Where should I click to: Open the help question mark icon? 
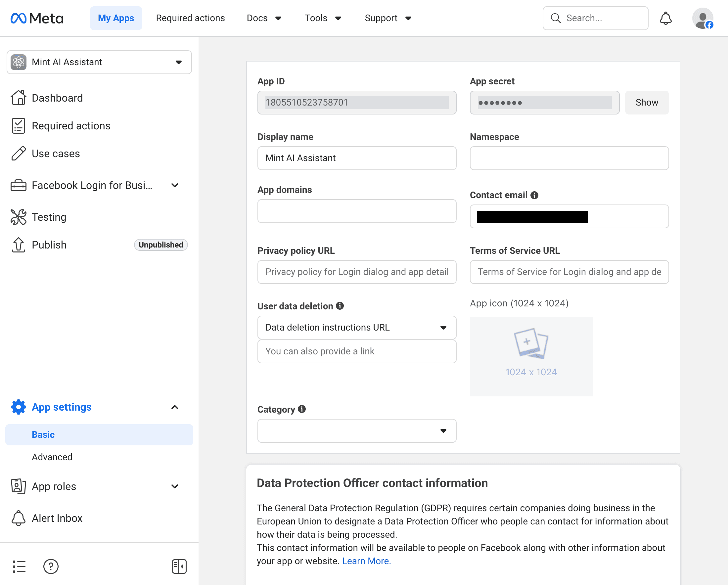click(51, 566)
